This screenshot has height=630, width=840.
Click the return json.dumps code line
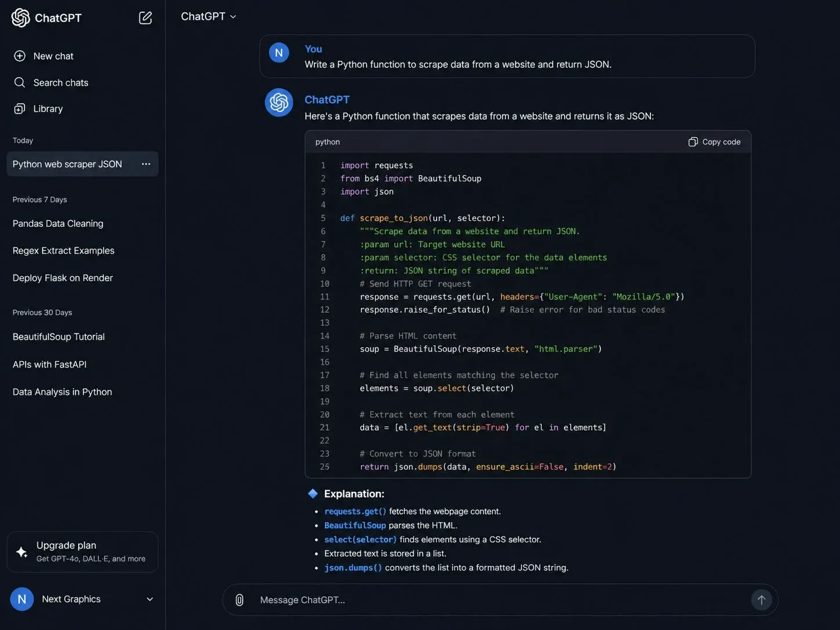click(x=488, y=466)
